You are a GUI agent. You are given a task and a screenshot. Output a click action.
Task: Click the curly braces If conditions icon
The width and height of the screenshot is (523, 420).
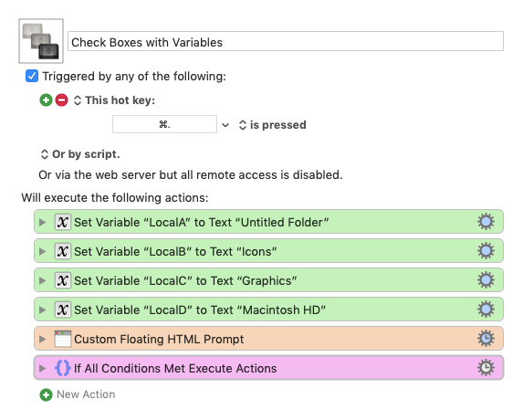click(x=63, y=368)
